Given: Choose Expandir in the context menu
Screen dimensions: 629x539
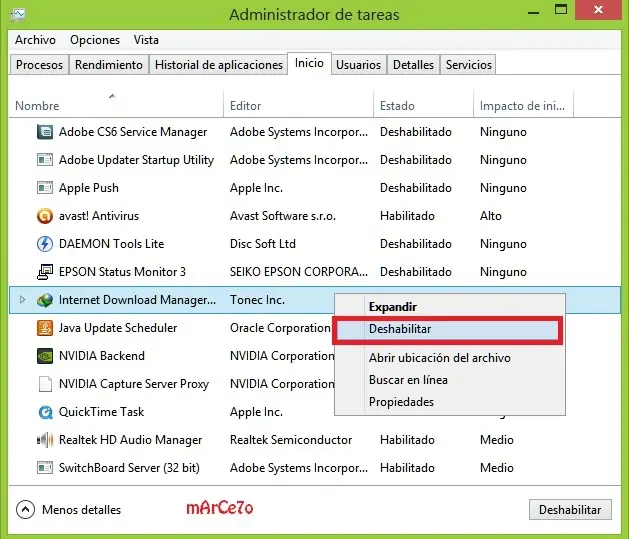Looking at the screenshot, I should (450, 307).
